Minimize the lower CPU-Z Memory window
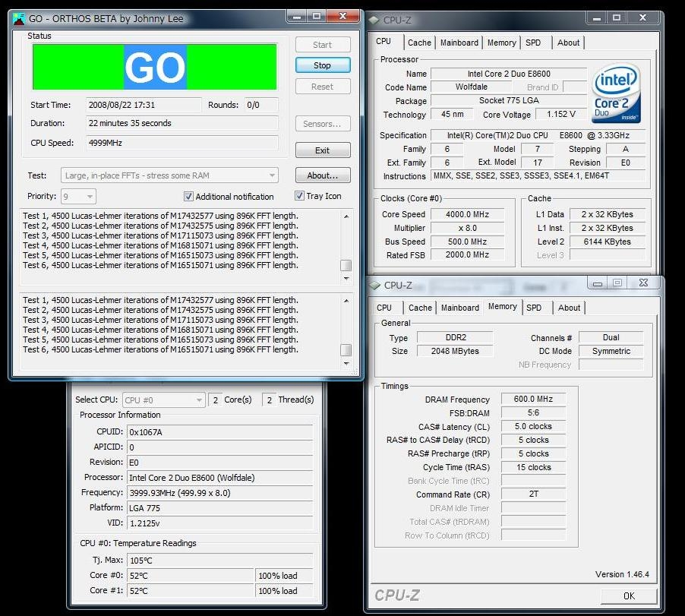 [x=598, y=283]
